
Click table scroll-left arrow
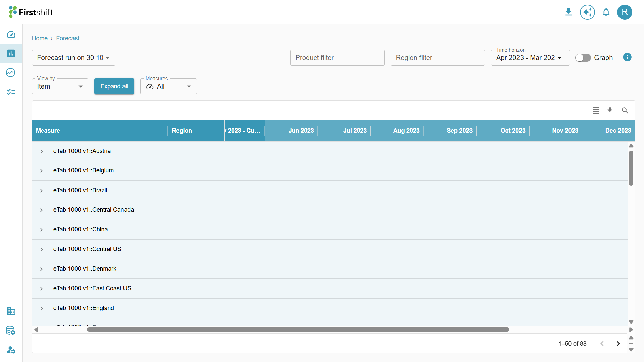click(36, 330)
